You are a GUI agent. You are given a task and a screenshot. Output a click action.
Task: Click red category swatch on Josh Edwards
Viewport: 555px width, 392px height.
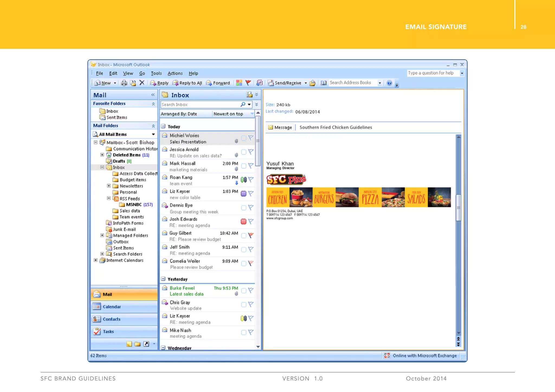(x=243, y=222)
